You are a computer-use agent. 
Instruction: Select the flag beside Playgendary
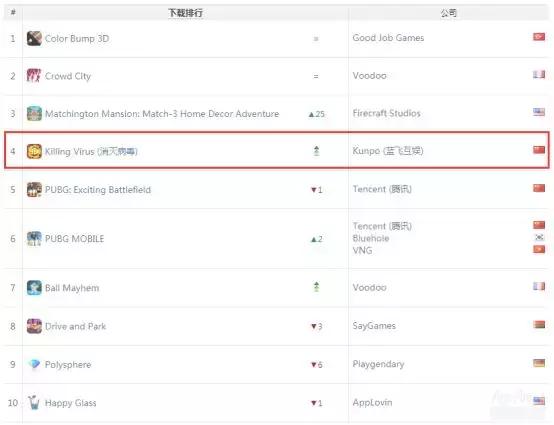539,363
